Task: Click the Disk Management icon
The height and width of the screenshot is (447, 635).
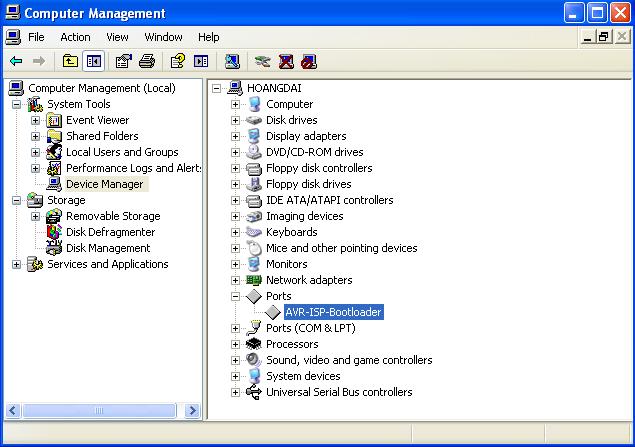Action: tap(54, 248)
